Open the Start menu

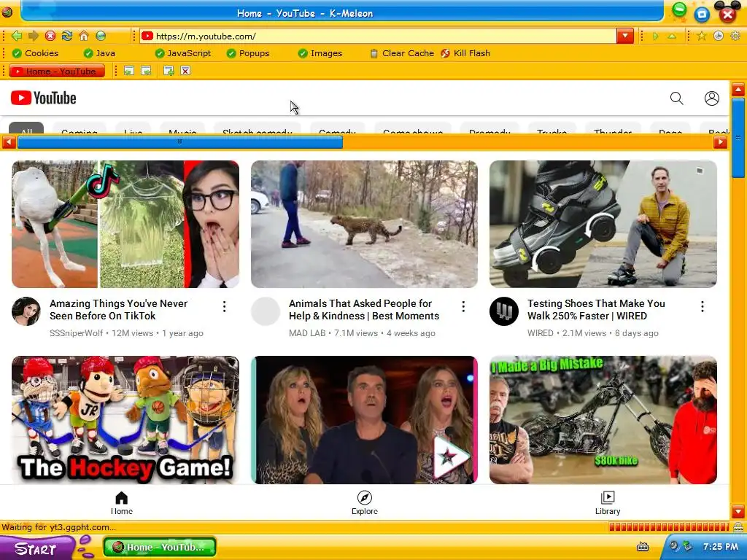tap(36, 548)
